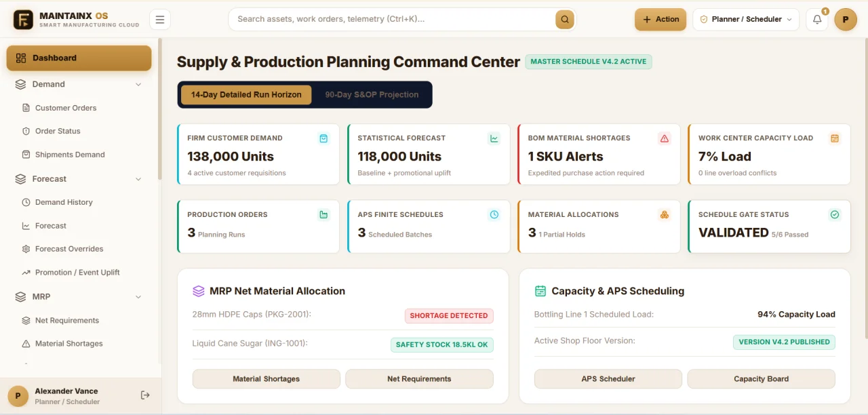Collapse the Demand section chevron
Screen dimensions: 868x415
point(138,85)
